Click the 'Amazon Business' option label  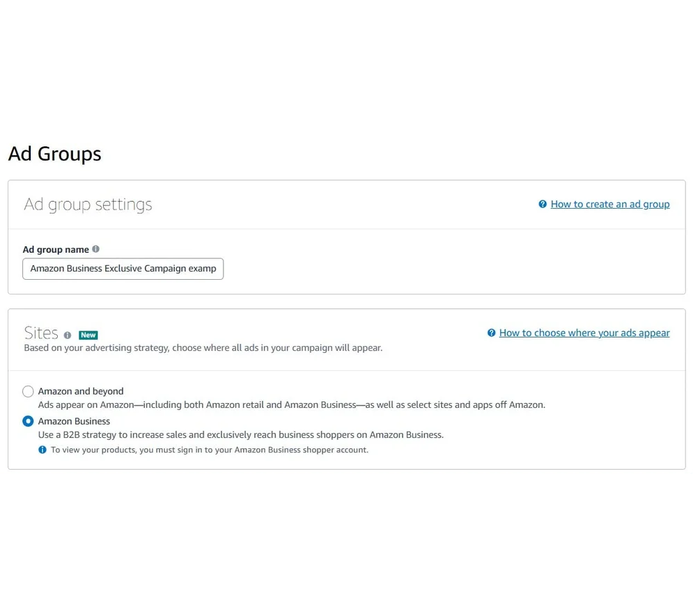click(x=74, y=421)
